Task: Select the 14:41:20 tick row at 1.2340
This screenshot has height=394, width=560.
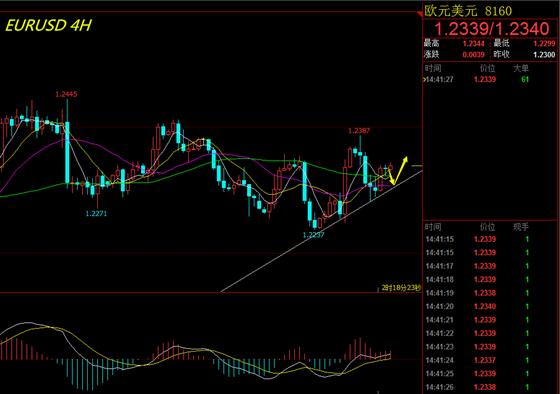Action: [477, 306]
